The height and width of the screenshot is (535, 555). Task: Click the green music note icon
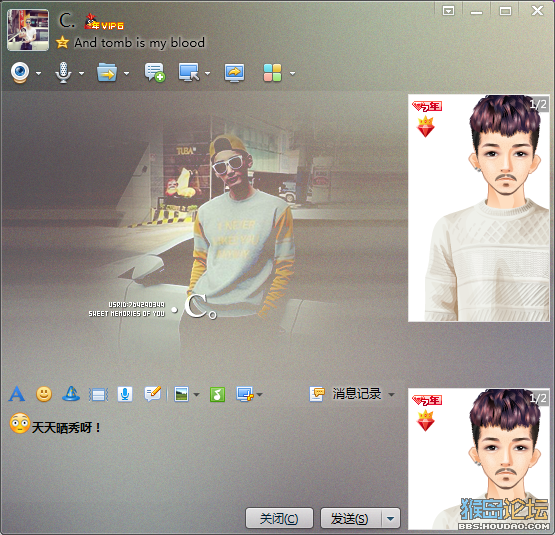pos(217,394)
